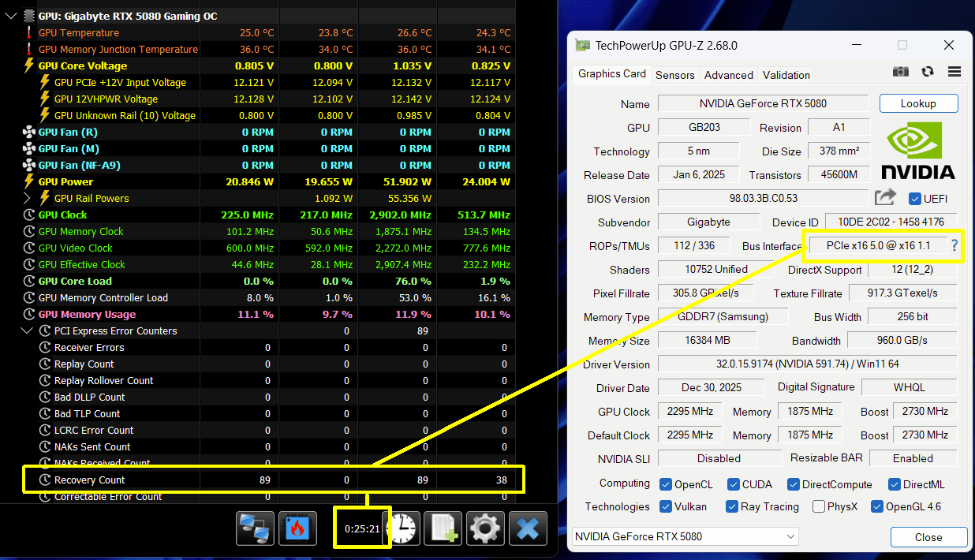Open the Validation tab

click(x=786, y=75)
